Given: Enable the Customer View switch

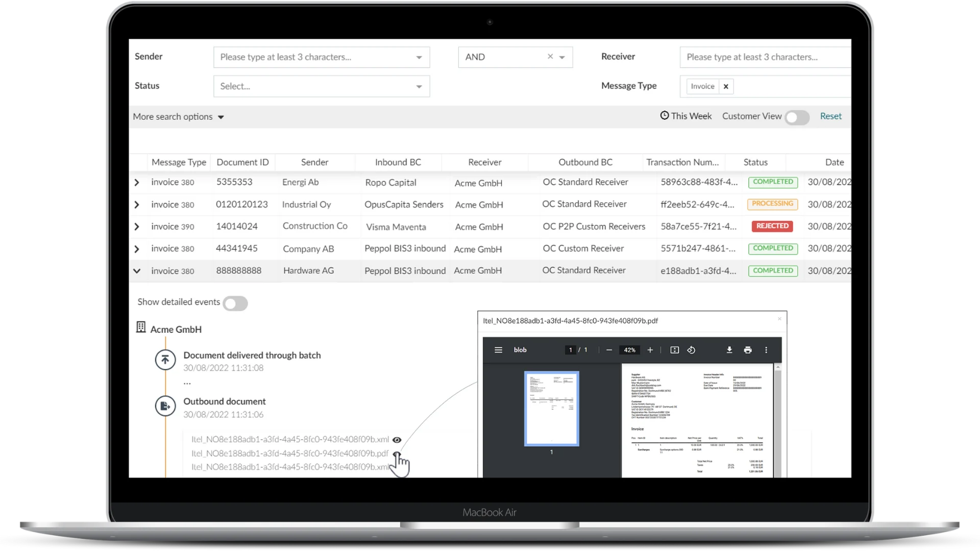Looking at the screenshot, I should click(x=797, y=117).
